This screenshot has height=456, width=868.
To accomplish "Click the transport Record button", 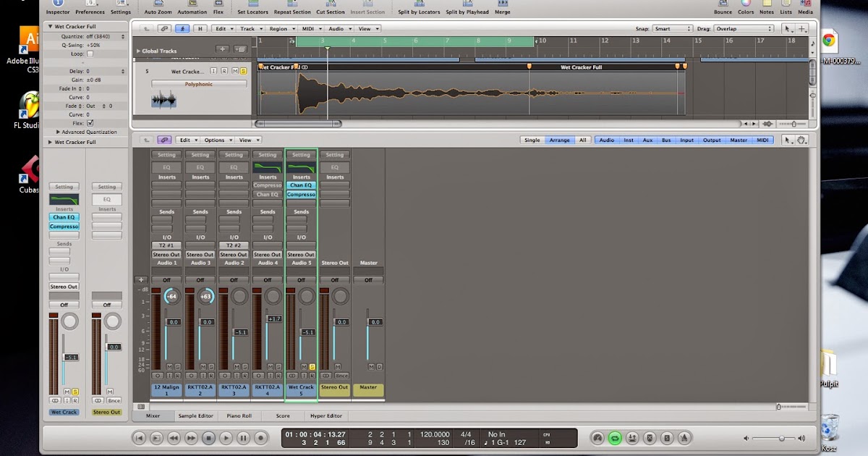I will 260,438.
